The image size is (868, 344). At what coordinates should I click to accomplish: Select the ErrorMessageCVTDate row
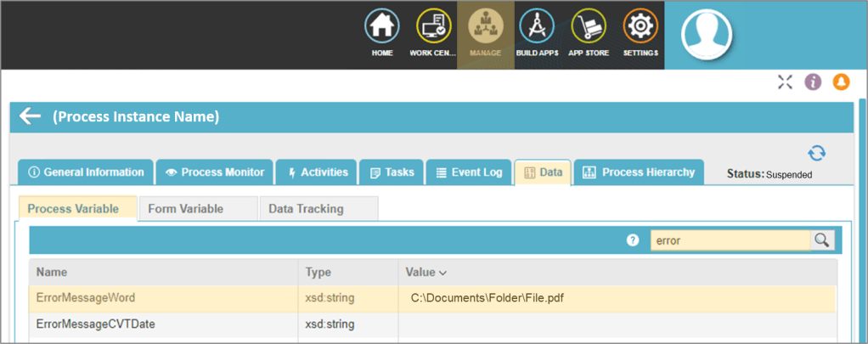pos(95,324)
